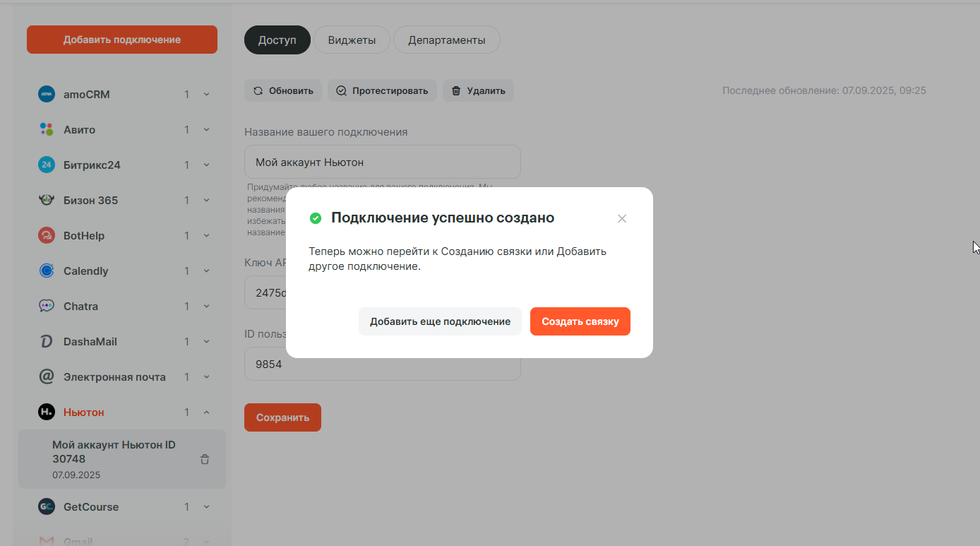Open the Департаменты tab
Screen dimensions: 980x546
click(x=446, y=40)
